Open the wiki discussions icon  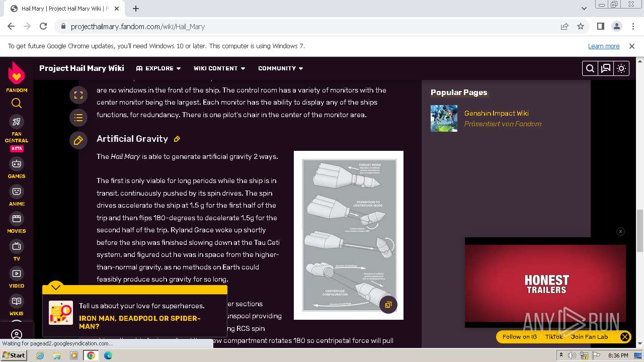pos(606,68)
